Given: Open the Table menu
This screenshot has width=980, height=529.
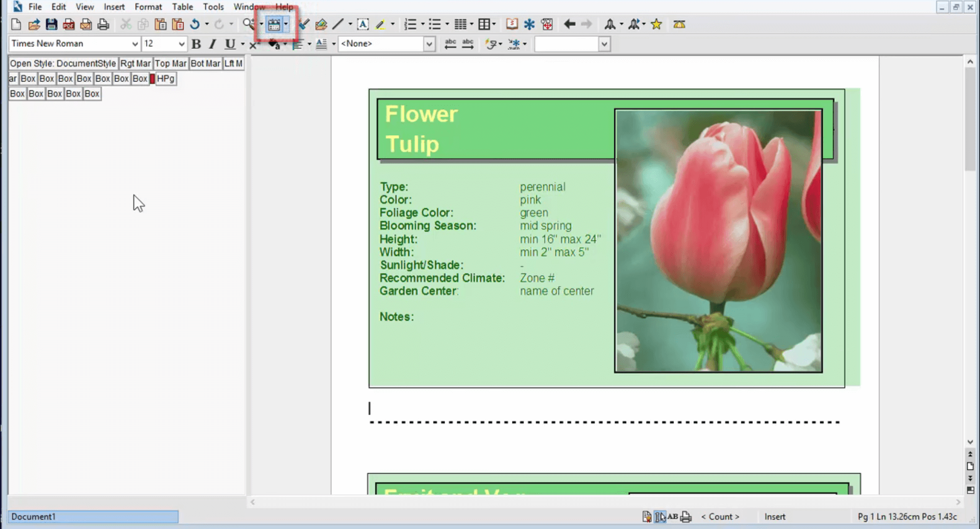Looking at the screenshot, I should (182, 7).
